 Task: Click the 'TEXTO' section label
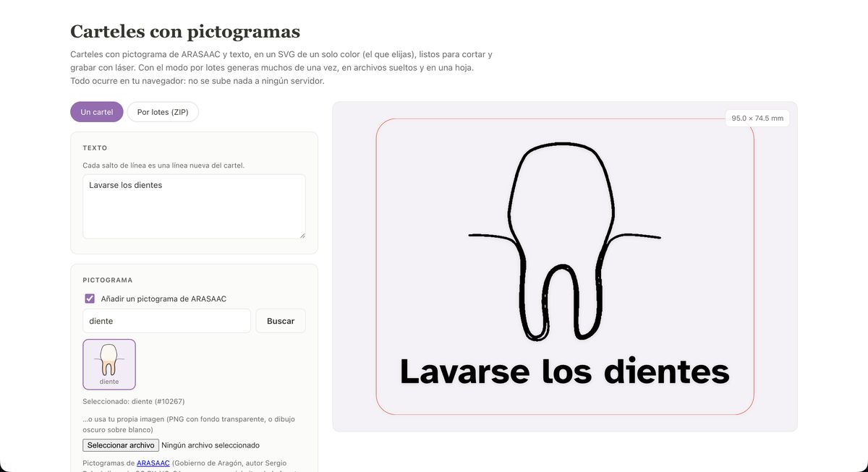click(95, 147)
